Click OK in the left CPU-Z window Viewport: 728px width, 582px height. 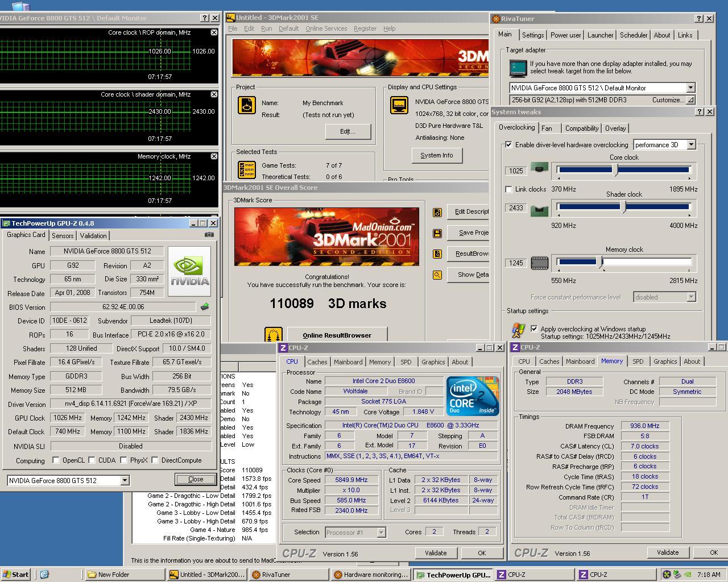point(482,553)
